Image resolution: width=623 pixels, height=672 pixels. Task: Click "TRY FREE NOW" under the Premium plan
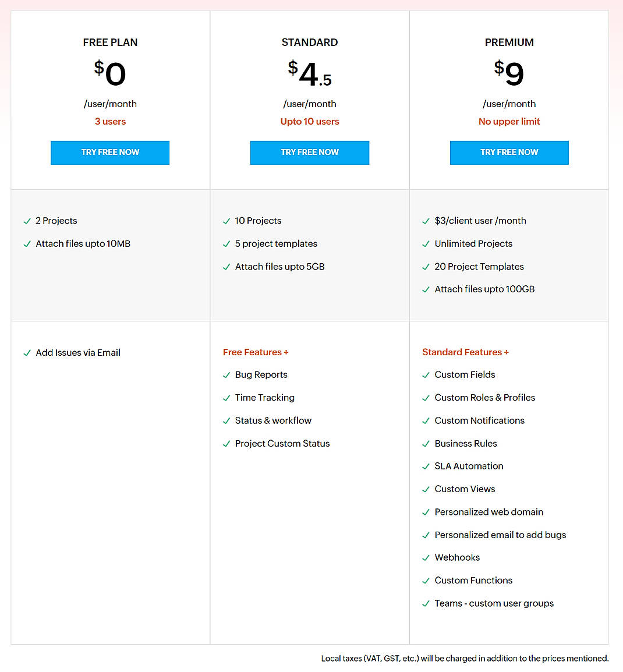point(509,152)
